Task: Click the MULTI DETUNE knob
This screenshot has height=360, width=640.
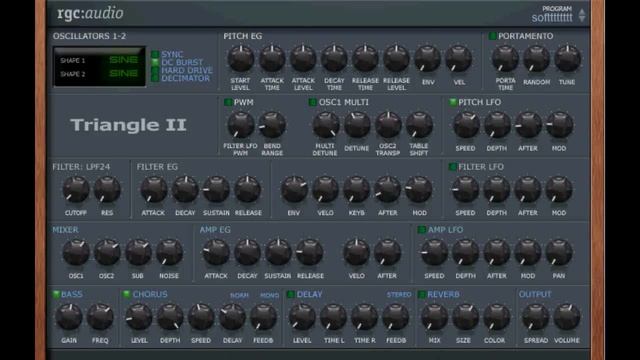Action: [326, 125]
